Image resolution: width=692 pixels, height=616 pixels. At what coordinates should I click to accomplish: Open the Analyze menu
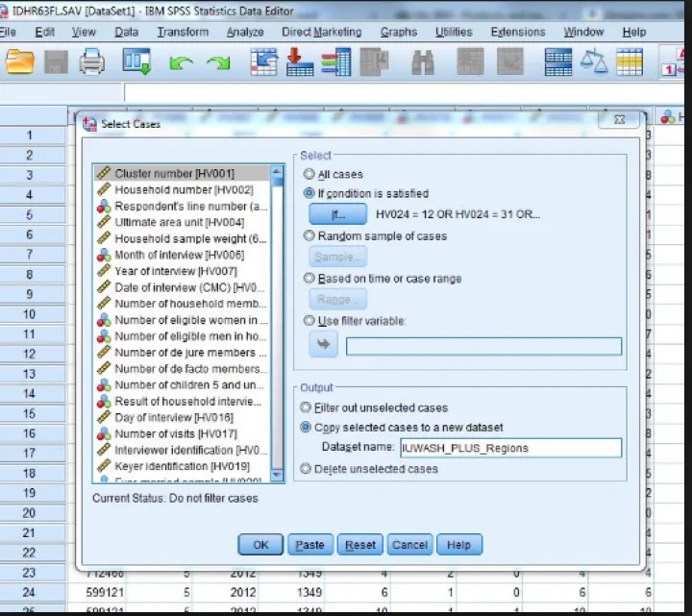pos(245,32)
